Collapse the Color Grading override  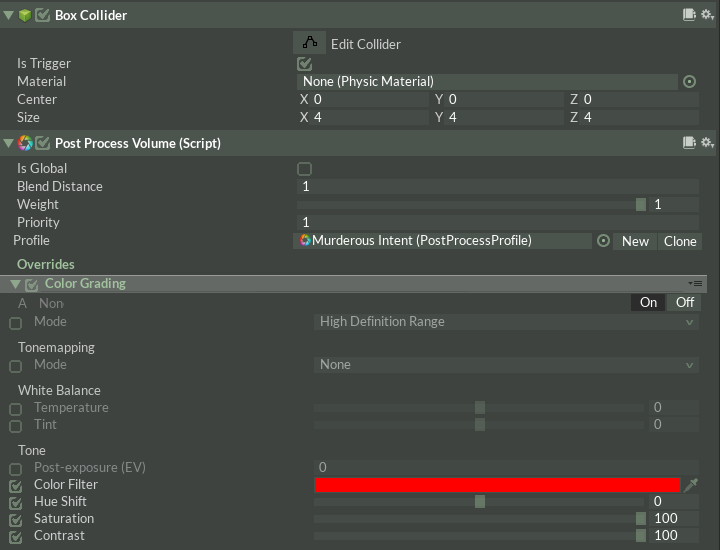click(x=15, y=285)
